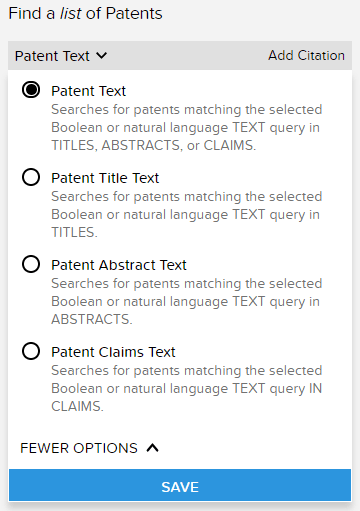The image size is (360, 511).
Task: Click the down chevron beside Patent Text header
Action: [x=102, y=55]
